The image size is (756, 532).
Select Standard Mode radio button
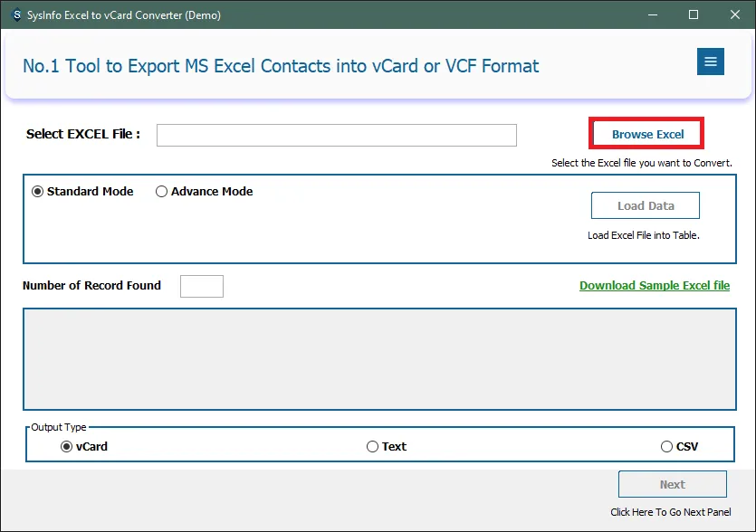[x=38, y=192]
